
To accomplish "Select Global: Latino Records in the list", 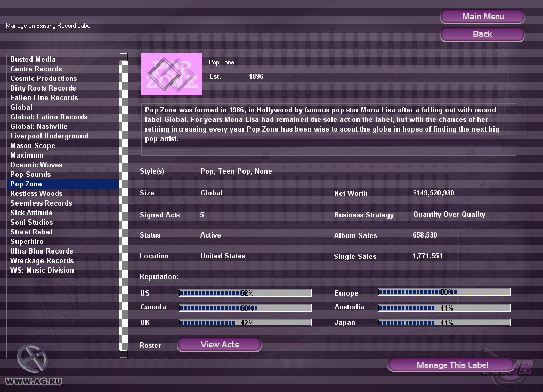I will 49,117.
